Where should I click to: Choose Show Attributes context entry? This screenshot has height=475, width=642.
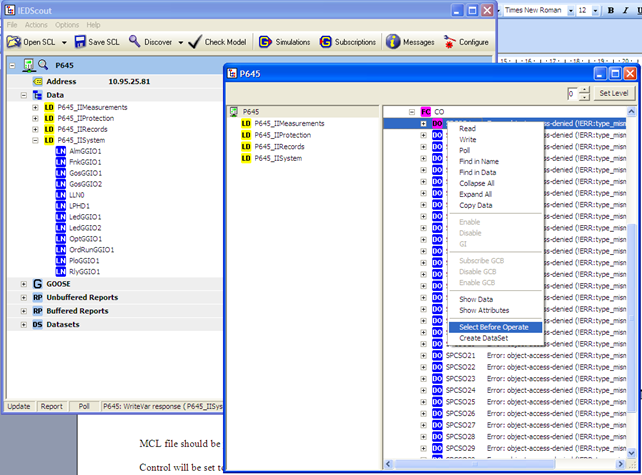[x=484, y=310]
